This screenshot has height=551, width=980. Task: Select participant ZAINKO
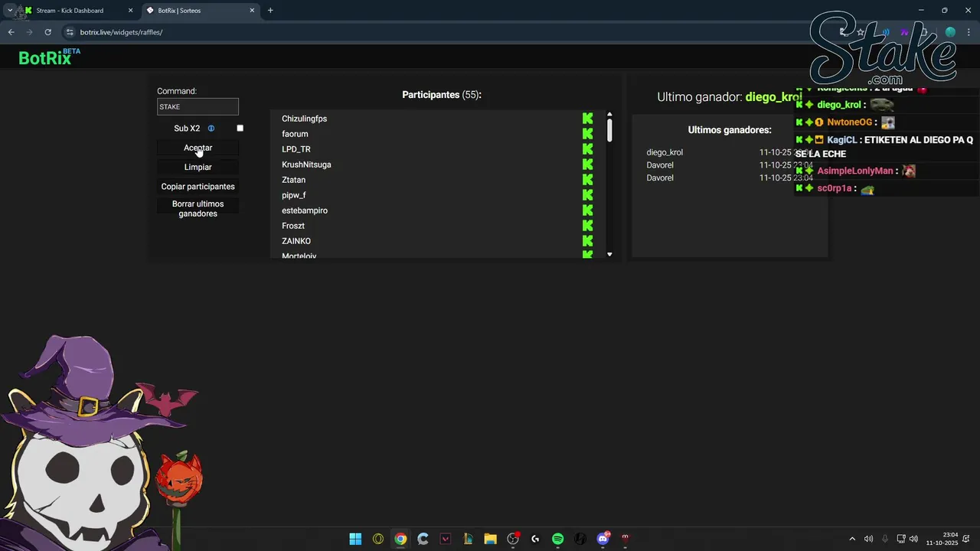[296, 241]
